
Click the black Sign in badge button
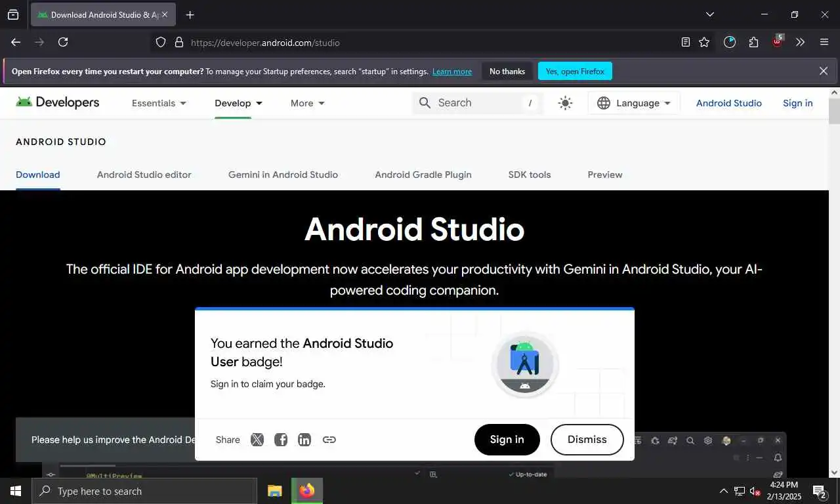coord(507,440)
